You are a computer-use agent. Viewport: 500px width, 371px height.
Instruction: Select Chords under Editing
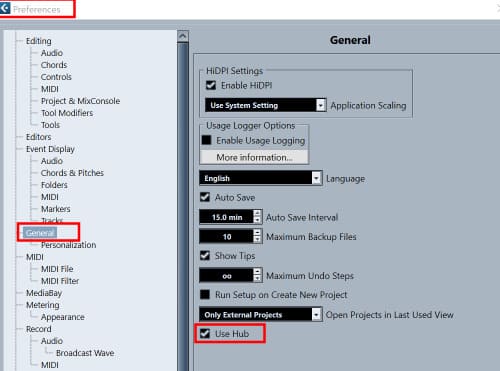point(54,65)
